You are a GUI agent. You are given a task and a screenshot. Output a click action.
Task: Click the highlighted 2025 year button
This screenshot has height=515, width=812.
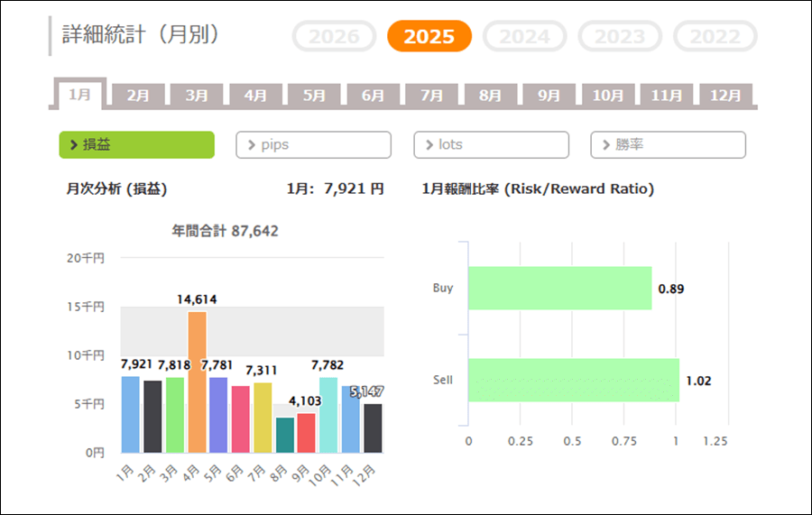429,37
